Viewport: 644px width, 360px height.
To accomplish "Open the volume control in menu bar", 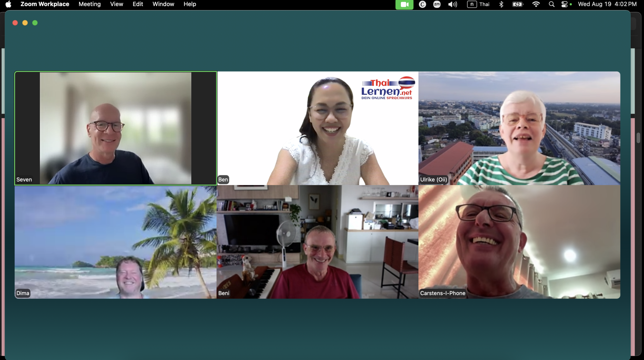I will [452, 4].
